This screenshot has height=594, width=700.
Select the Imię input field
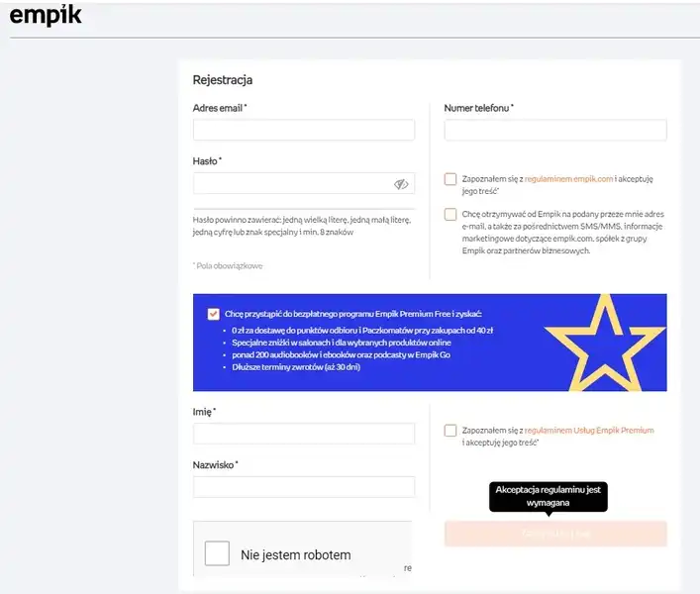click(x=304, y=434)
